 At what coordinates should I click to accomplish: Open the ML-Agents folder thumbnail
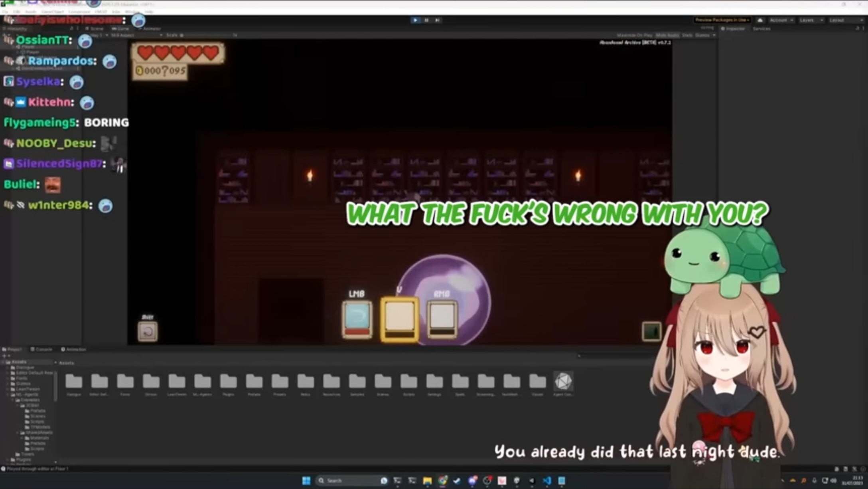[202, 381]
